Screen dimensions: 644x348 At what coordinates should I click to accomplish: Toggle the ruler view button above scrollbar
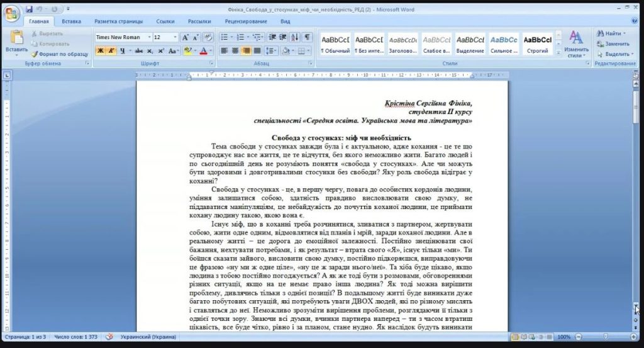[636, 75]
